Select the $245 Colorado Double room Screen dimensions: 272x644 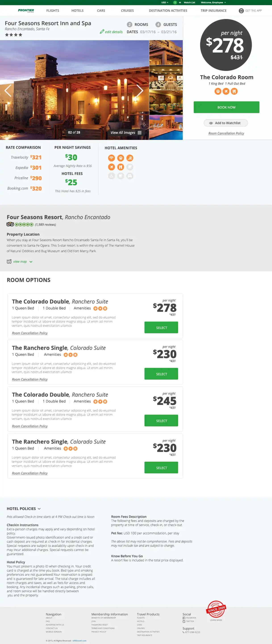(x=161, y=421)
